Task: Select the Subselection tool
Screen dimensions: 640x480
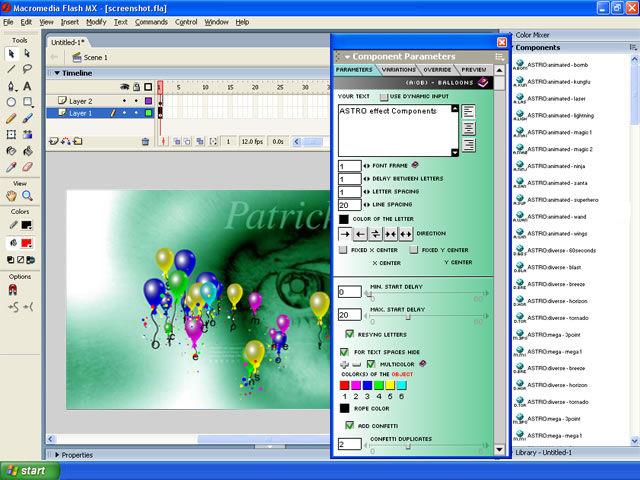Action: (x=27, y=53)
